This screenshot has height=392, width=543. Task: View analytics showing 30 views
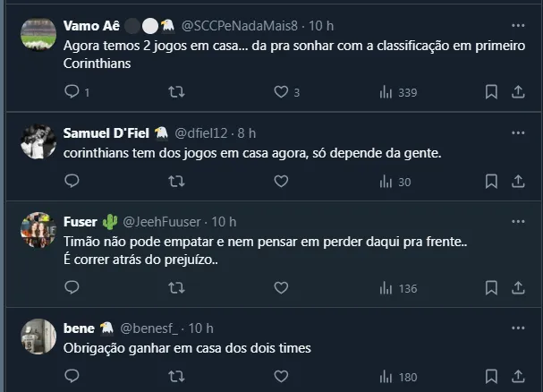click(x=395, y=182)
